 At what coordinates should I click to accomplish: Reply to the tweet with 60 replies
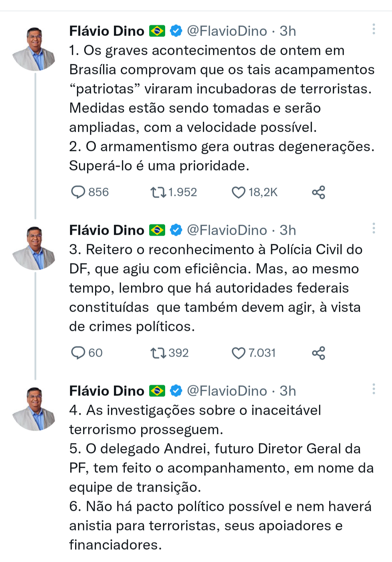(x=78, y=353)
